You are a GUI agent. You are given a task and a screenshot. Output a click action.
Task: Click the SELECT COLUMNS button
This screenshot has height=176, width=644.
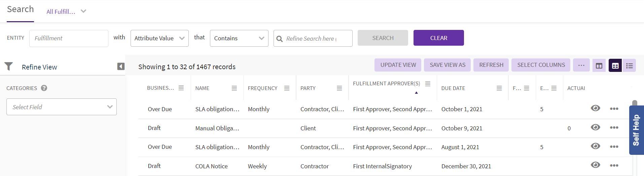tap(541, 65)
